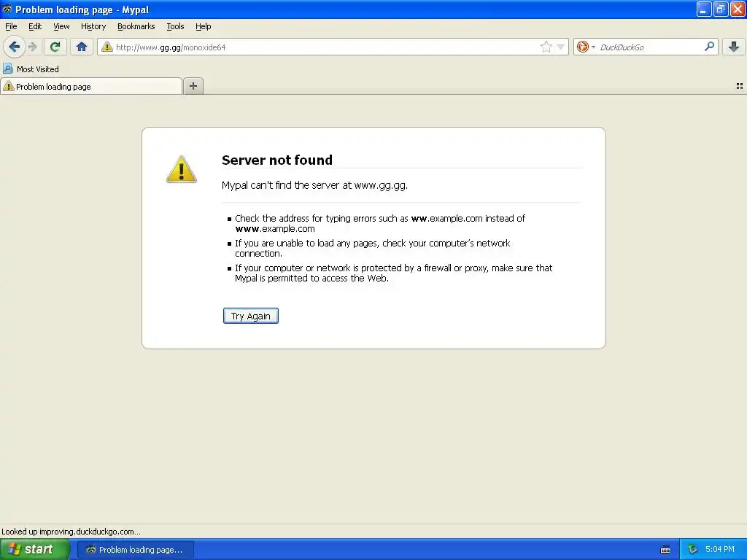Open the Tools menu
The width and height of the screenshot is (747, 560).
(x=175, y=26)
